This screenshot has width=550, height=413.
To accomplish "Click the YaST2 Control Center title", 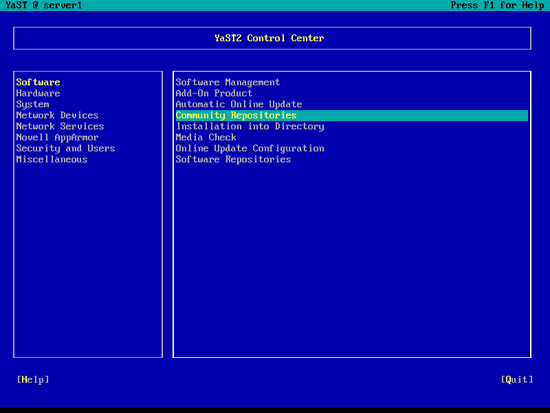I will (x=269, y=38).
